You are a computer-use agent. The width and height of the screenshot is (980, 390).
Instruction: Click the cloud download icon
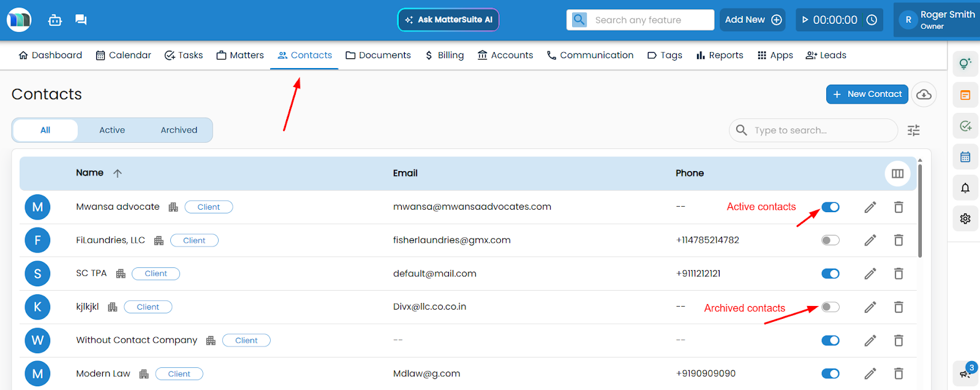point(924,94)
